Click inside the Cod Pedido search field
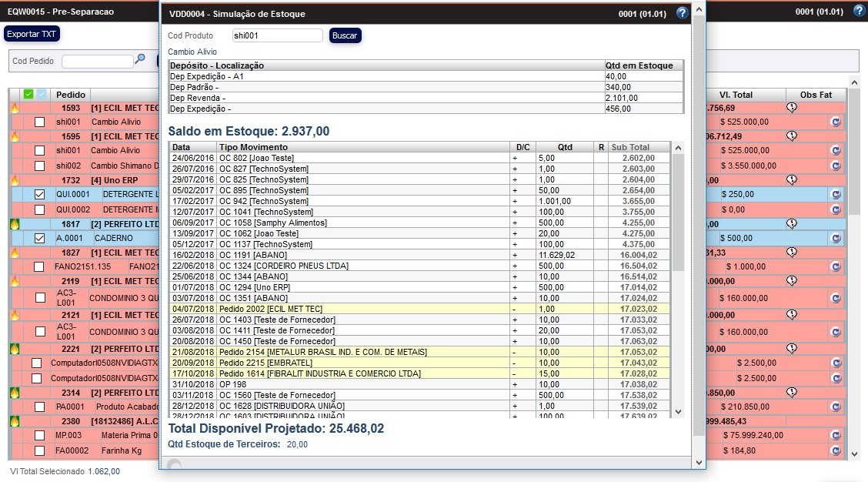Image resolution: width=868 pixels, height=482 pixels. pyautogui.click(x=97, y=61)
